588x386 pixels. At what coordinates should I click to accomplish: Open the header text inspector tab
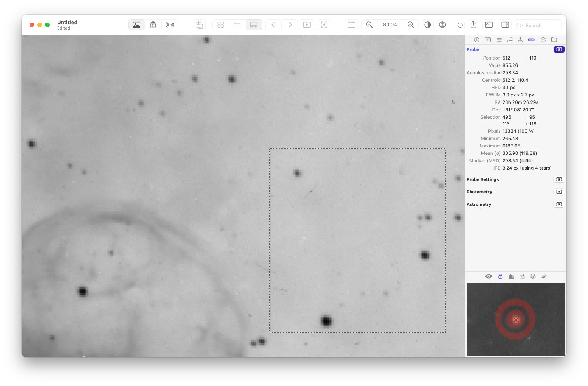coord(488,40)
